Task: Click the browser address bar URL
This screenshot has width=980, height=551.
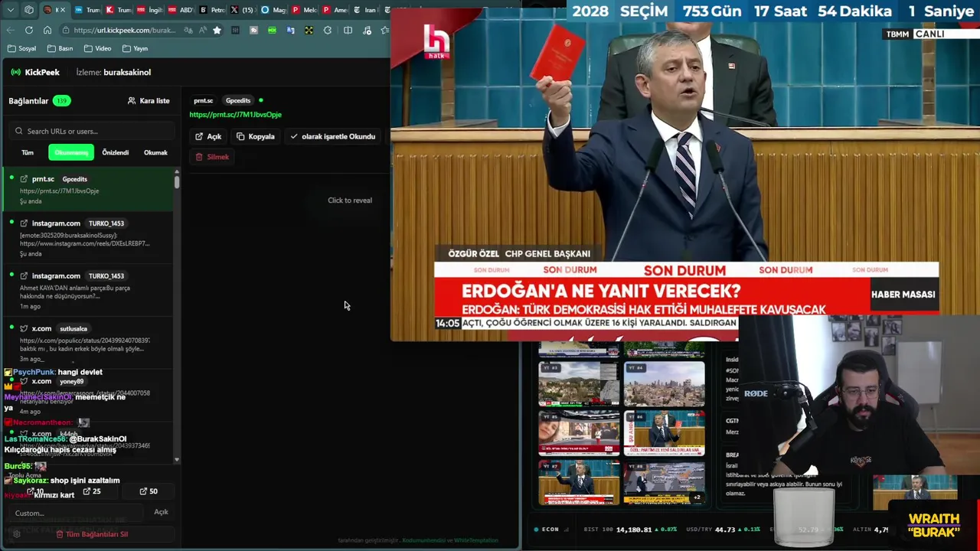Action: pyautogui.click(x=124, y=30)
